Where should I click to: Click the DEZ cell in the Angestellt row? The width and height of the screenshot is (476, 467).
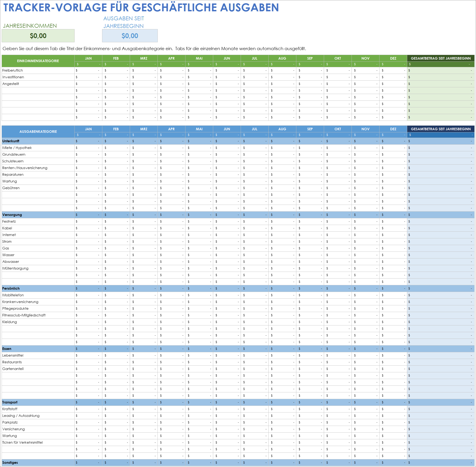click(393, 84)
